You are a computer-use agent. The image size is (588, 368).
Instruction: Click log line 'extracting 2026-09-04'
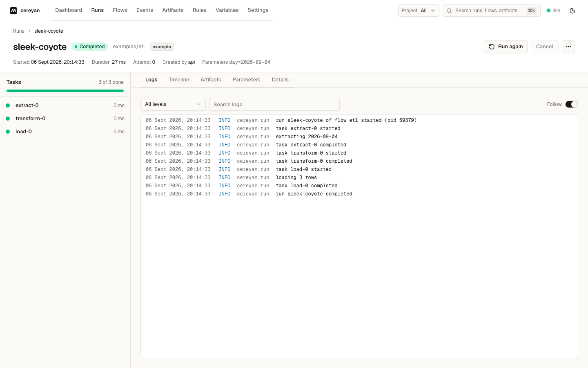[x=359, y=137]
